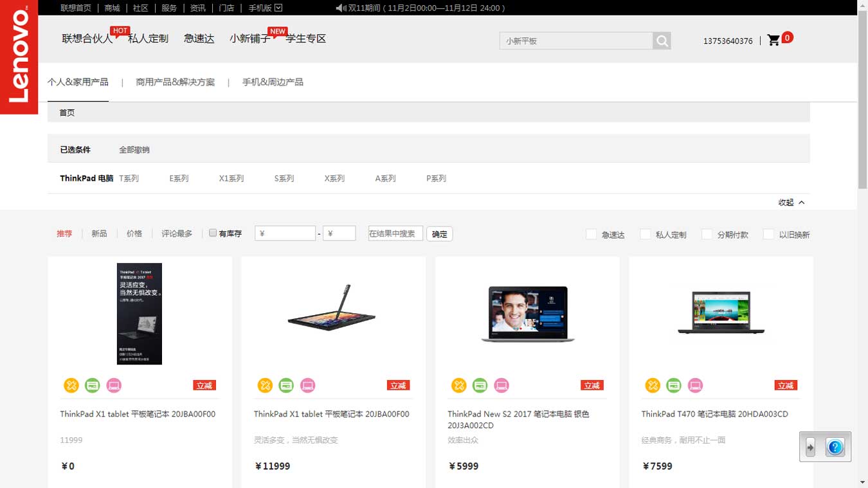This screenshot has height=488, width=868.
Task: Click the search magnifier button
Action: [662, 41]
